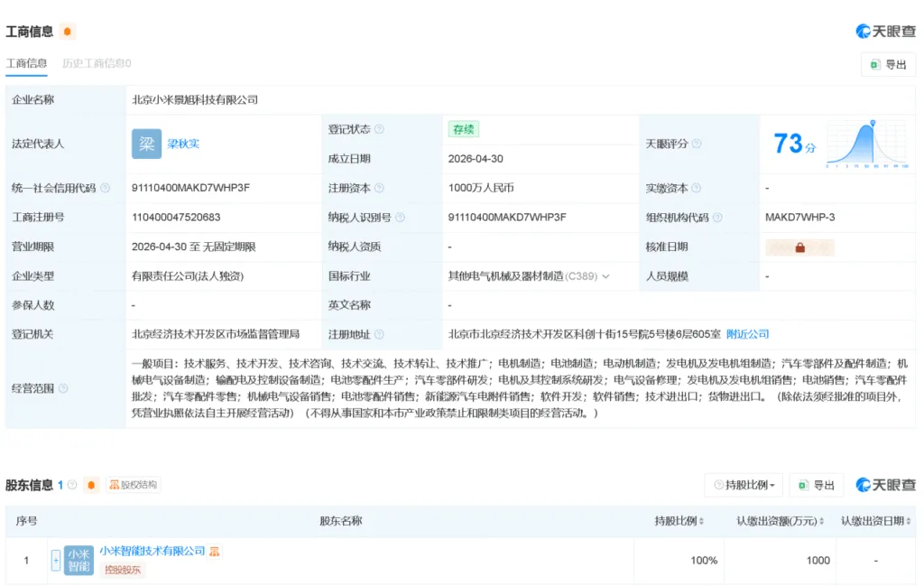The image size is (924, 586).
Task: Open the 小米智能技术有限公司 shareholder link
Action: (x=152, y=551)
